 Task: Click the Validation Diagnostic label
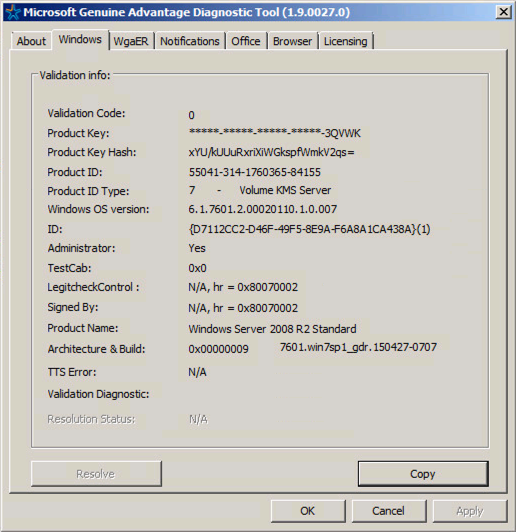pos(98,394)
